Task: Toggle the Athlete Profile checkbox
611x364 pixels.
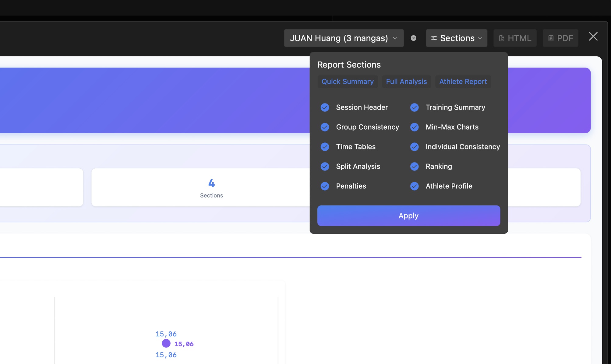Action: [x=415, y=186]
